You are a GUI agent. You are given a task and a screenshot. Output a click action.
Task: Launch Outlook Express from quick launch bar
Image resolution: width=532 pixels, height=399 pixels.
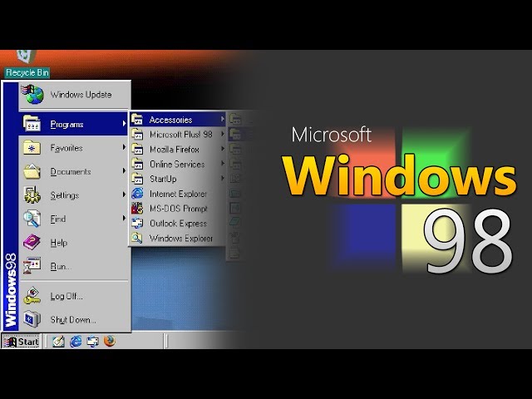(x=92, y=342)
